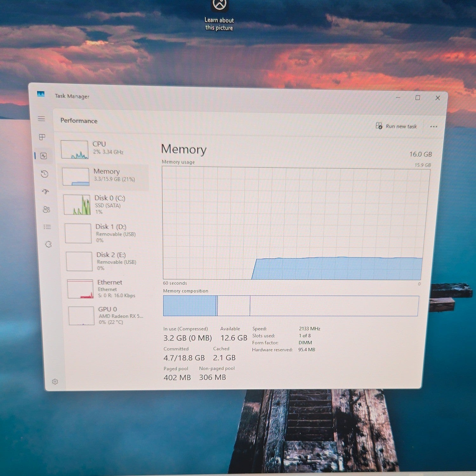Open the hamburger navigation menu
Screen dimensions: 476x476
point(42,119)
